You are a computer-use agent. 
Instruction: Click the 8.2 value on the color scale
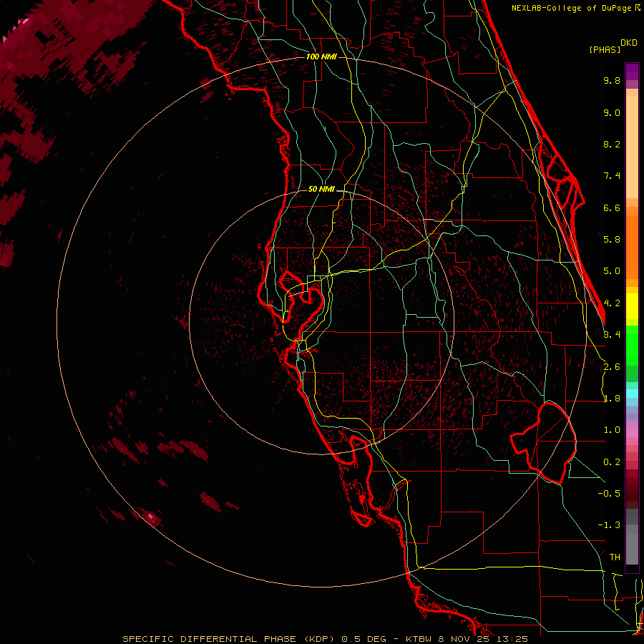[x=612, y=144]
